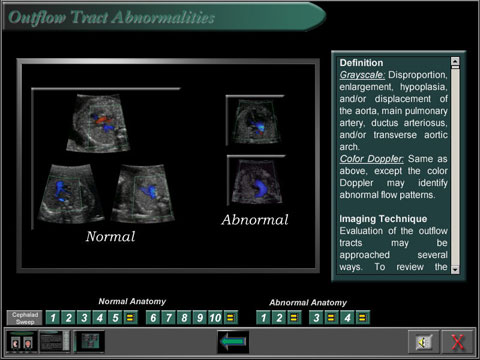Click the top normal Doppler ultrasound image
Viewport: 480px width, 360px height.
click(x=98, y=123)
